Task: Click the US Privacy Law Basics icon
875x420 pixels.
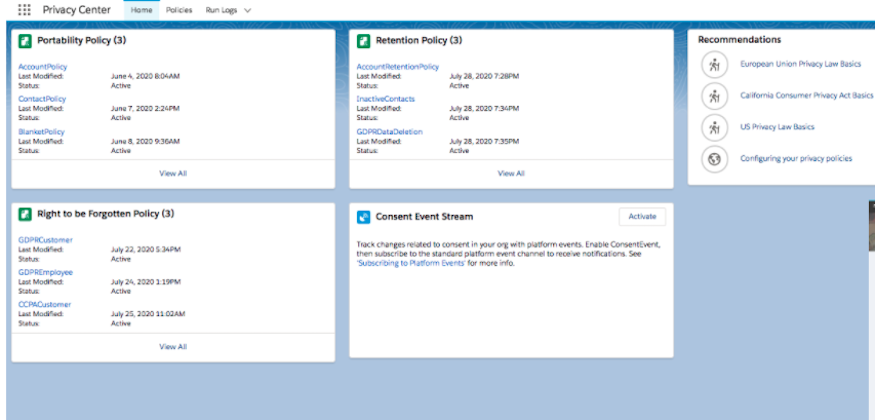Action: 714,128
